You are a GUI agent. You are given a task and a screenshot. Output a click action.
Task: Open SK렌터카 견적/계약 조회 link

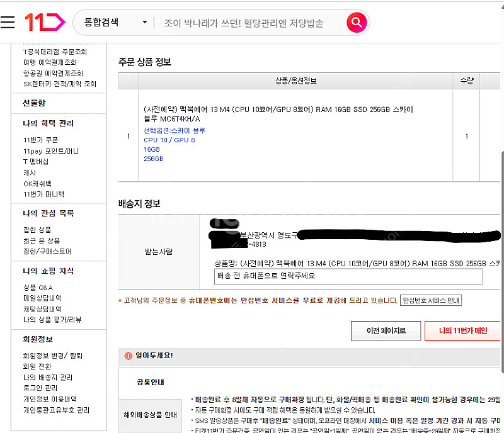pos(60,84)
